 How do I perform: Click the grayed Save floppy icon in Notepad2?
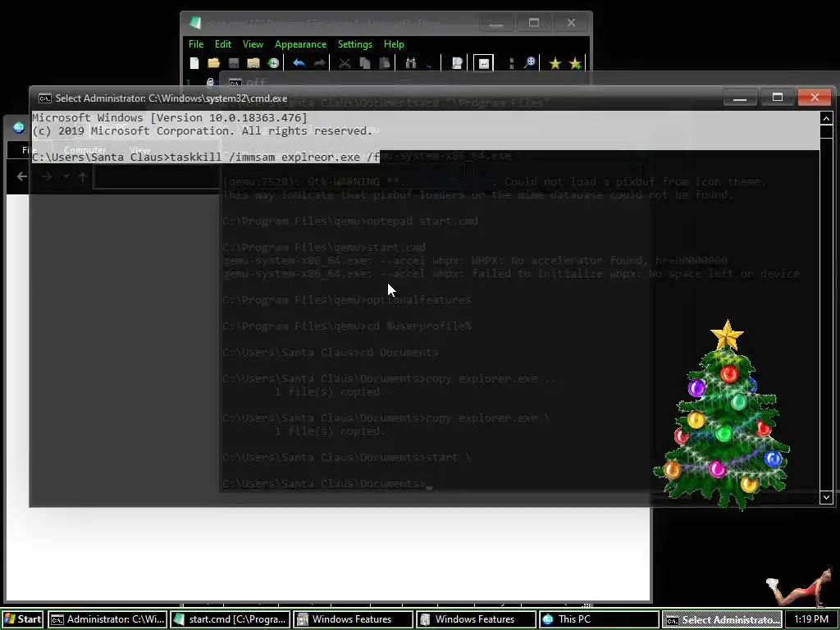[x=234, y=63]
